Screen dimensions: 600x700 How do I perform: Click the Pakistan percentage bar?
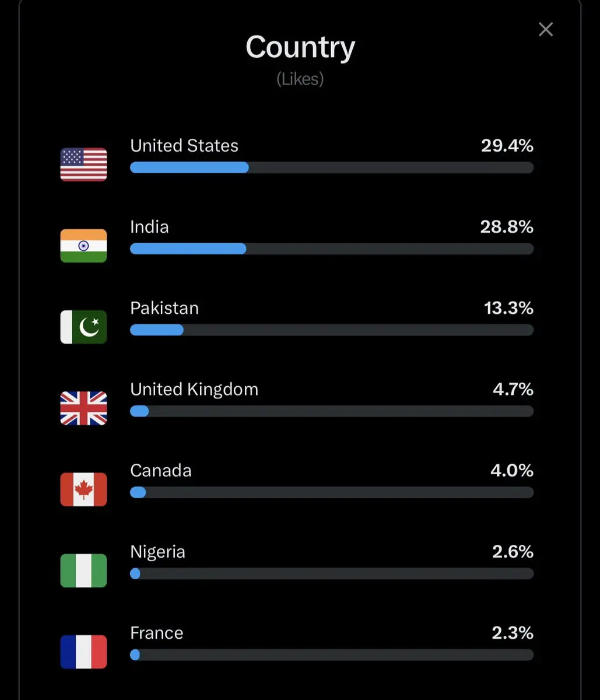coord(332,330)
